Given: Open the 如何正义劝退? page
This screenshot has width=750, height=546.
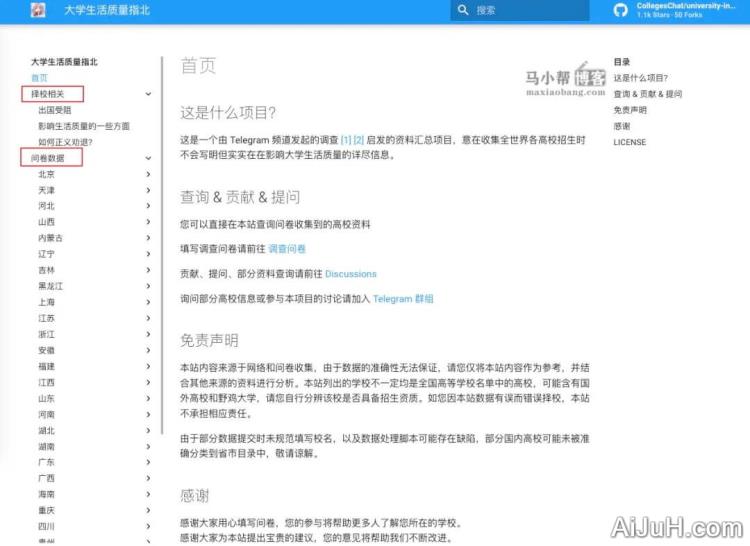Looking at the screenshot, I should click(x=65, y=142).
